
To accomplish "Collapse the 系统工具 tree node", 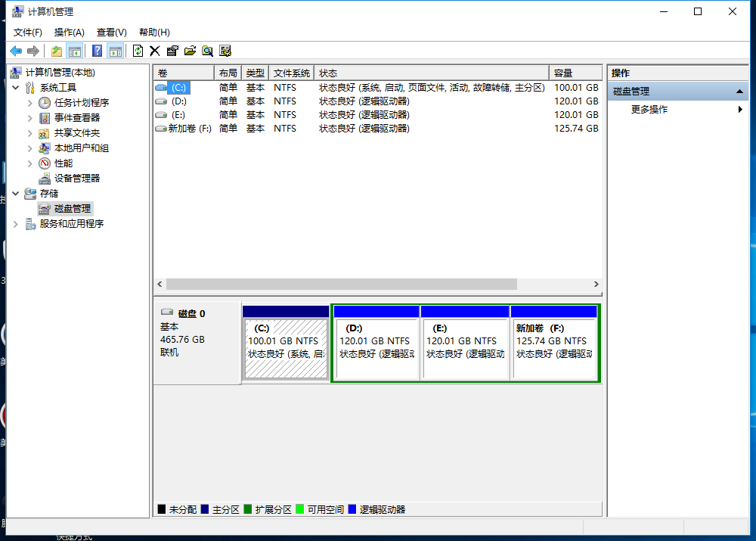I will click(x=17, y=88).
